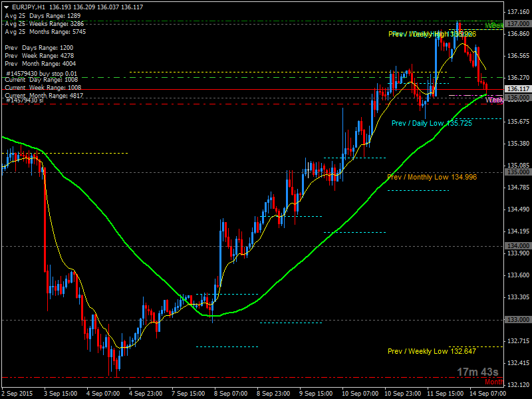Select the #14579430 buy stop 0.01 order label

pyautogui.click(x=41, y=74)
